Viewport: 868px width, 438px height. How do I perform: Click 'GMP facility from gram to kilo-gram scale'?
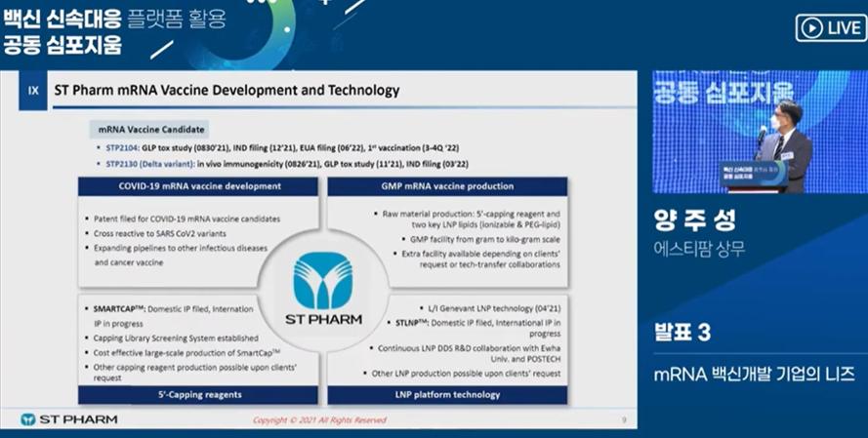point(484,239)
